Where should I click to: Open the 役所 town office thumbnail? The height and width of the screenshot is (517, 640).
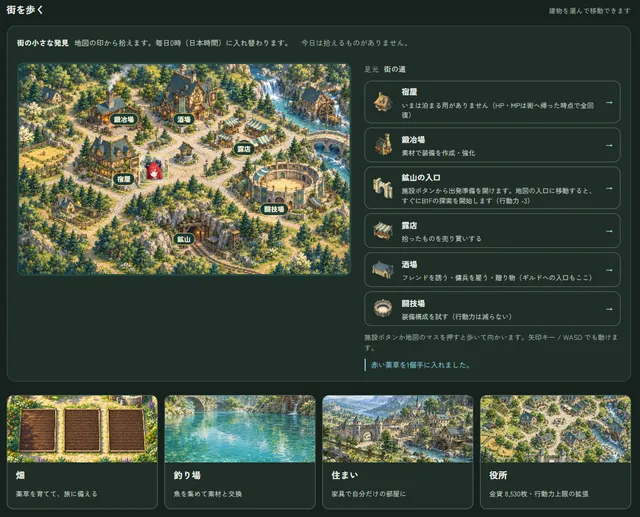[x=556, y=428]
